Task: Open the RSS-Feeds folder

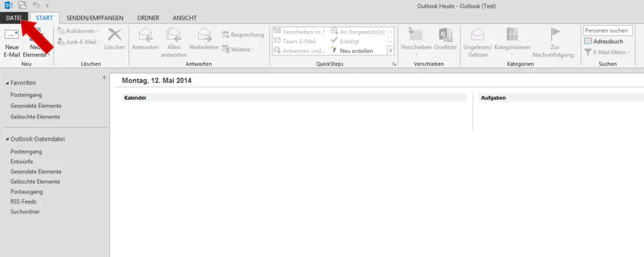Action: pyautogui.click(x=23, y=202)
